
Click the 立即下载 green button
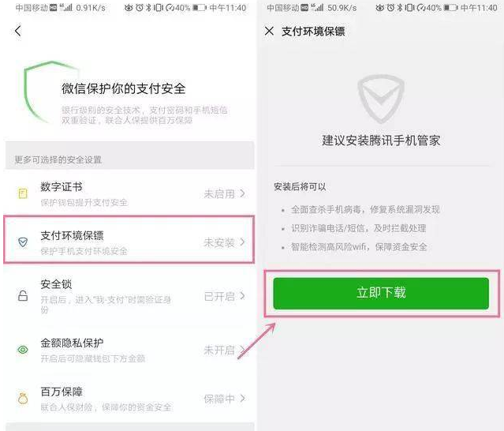point(381,293)
